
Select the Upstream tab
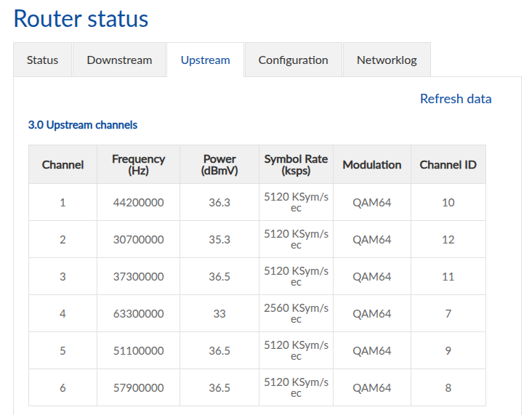tap(205, 60)
